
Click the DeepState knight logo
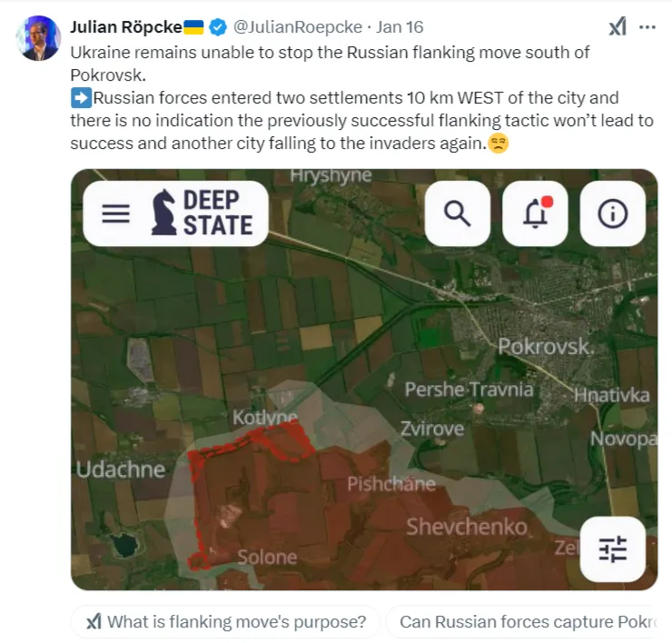pyautogui.click(x=163, y=213)
